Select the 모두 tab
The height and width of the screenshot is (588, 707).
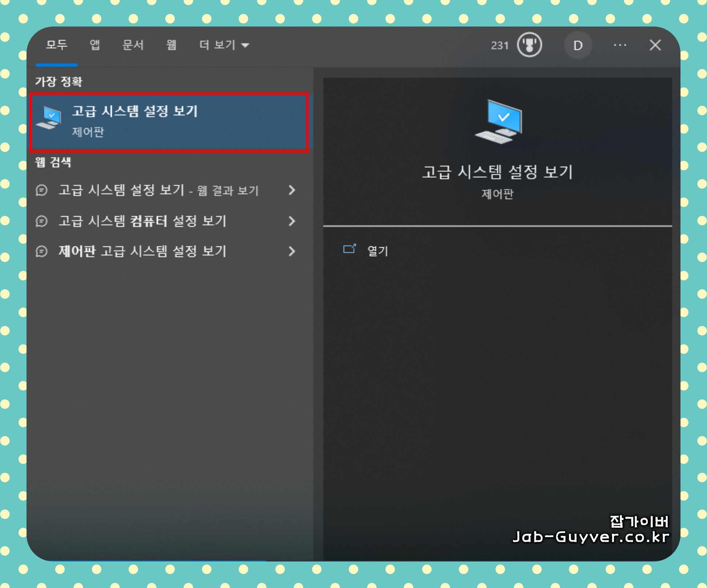pos(57,45)
